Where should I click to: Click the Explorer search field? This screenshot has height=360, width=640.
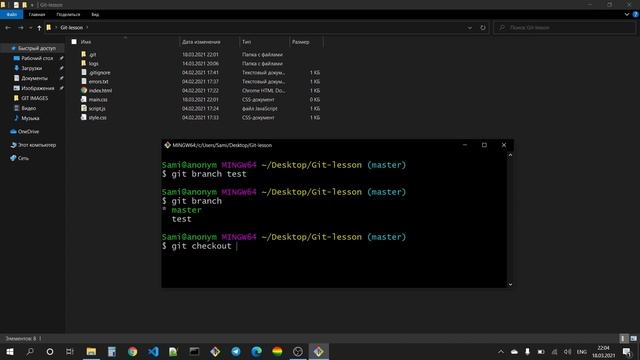click(x=565, y=27)
